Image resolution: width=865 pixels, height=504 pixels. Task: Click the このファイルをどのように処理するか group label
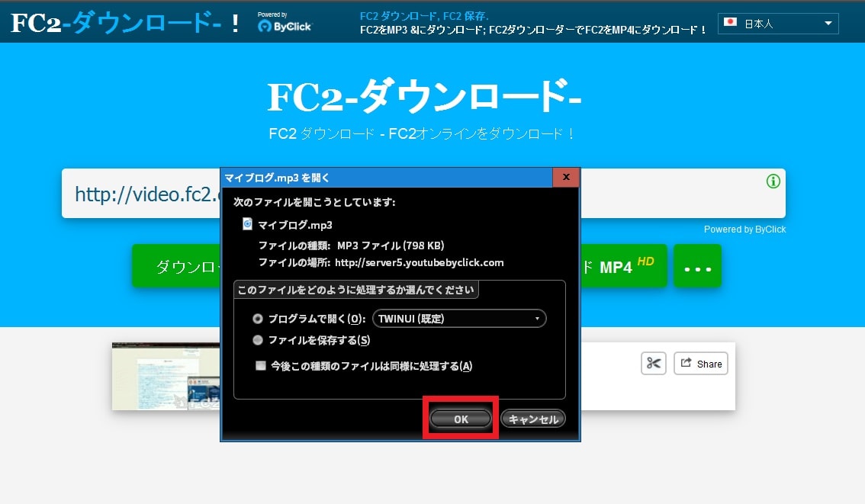(x=355, y=290)
